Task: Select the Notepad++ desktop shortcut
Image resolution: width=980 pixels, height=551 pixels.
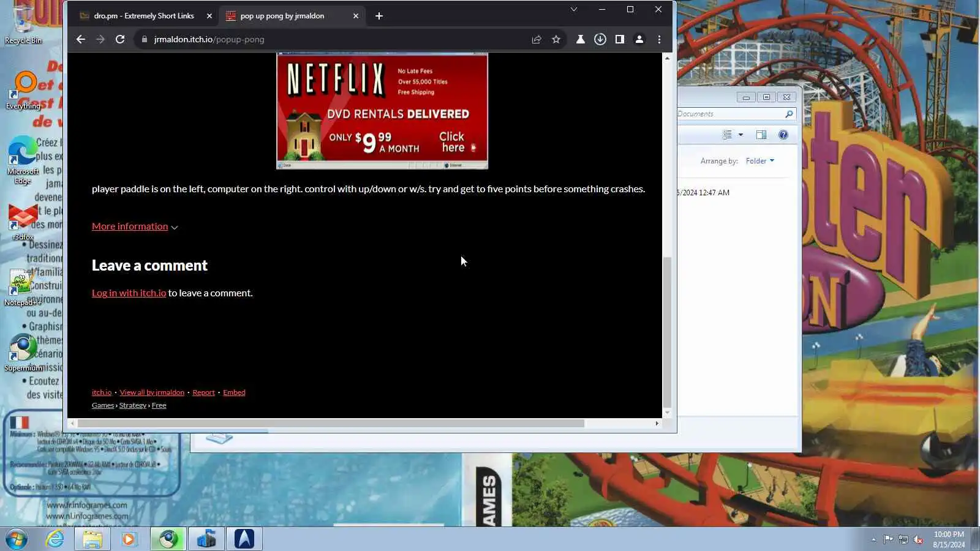Action: (23, 288)
